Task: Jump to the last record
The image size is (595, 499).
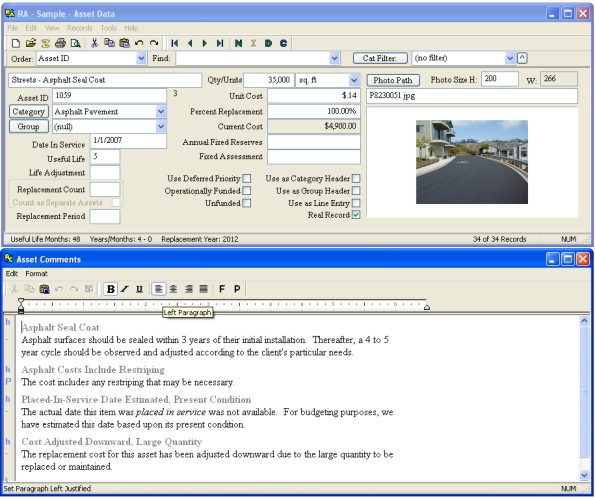Action: [220, 43]
